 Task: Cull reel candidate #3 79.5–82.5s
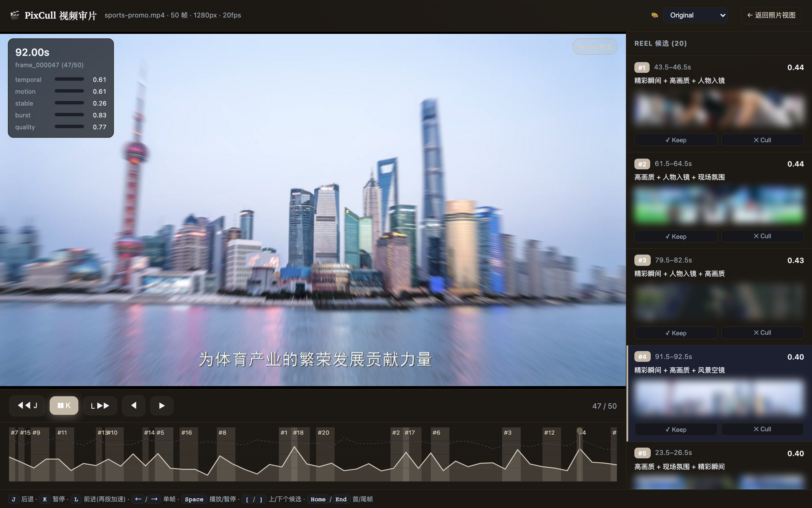762,333
